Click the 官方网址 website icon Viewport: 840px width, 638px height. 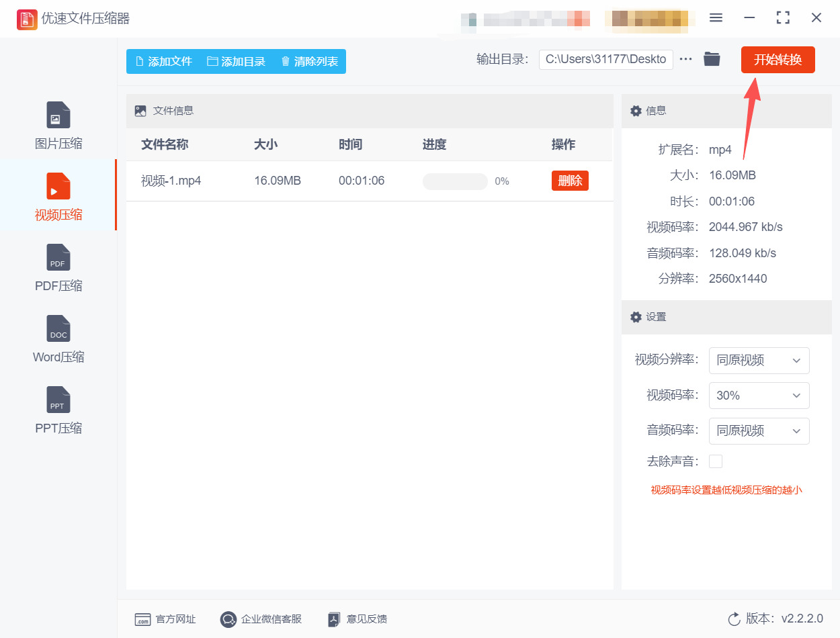tap(165, 619)
